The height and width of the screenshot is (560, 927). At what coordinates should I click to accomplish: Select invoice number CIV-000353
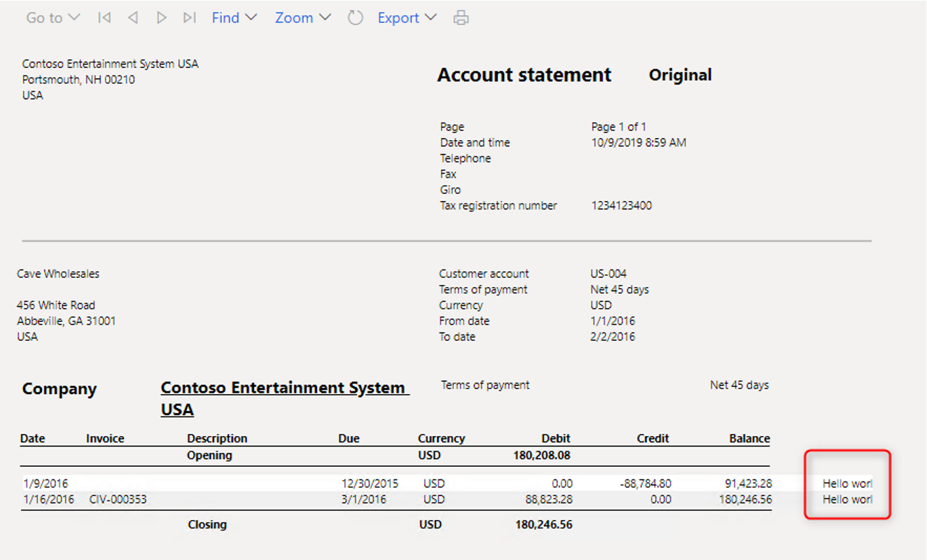[x=118, y=500]
